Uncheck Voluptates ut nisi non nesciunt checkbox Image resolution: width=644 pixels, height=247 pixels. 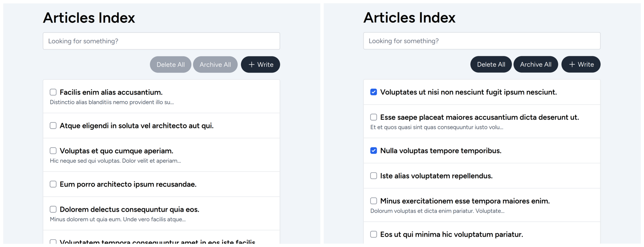coord(373,92)
